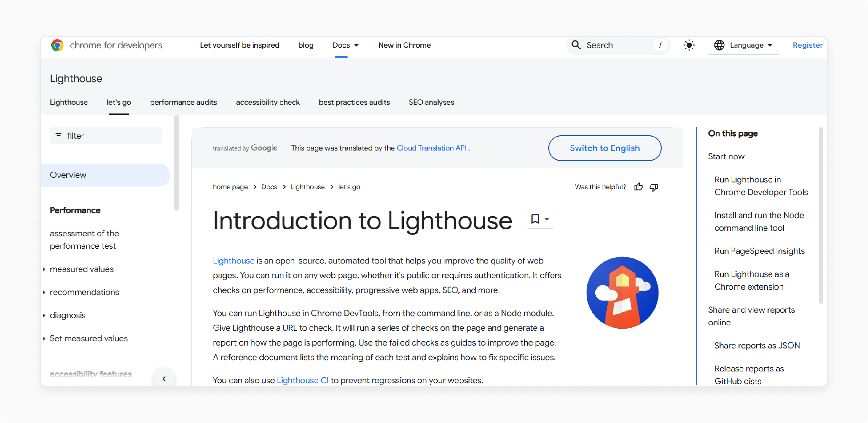
Task: Jump to Run Lighthouse in Chrome Developer Tools
Action: click(761, 186)
